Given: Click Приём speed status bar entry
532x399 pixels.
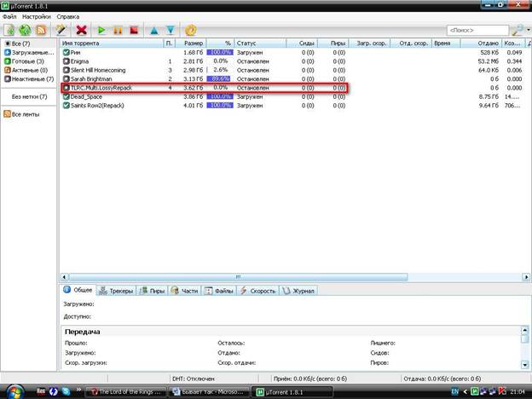Looking at the screenshot, I should [x=309, y=379].
